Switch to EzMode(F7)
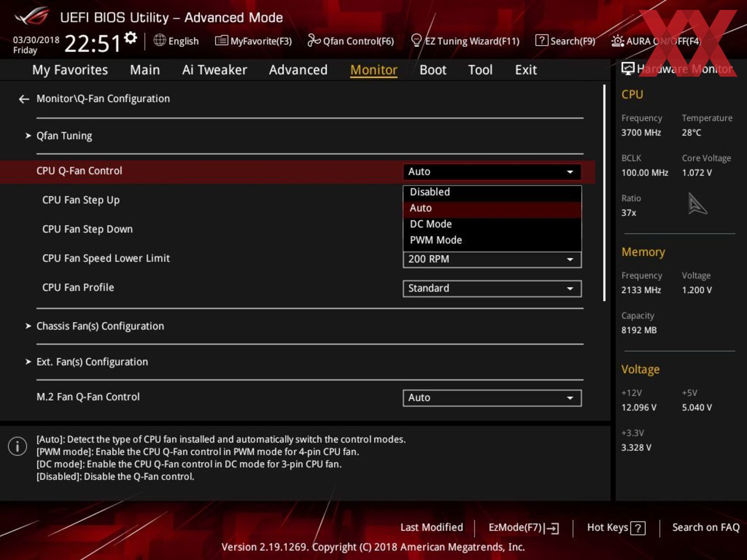 [523, 528]
